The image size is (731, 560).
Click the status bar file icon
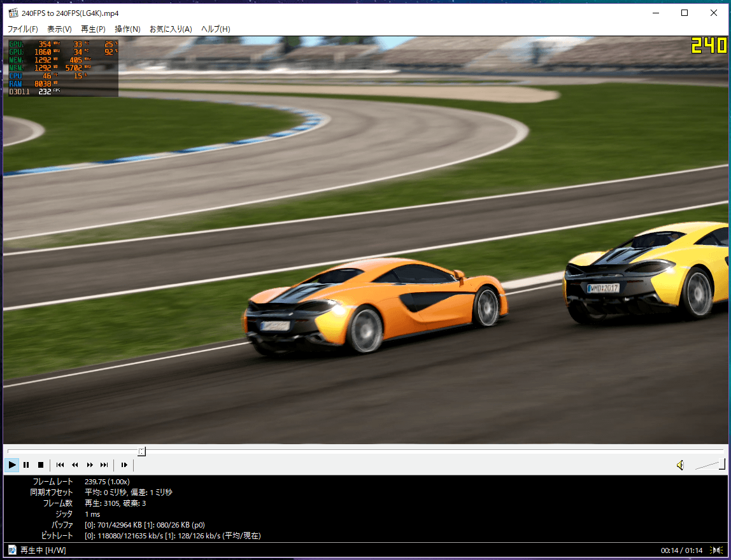tap(13, 550)
